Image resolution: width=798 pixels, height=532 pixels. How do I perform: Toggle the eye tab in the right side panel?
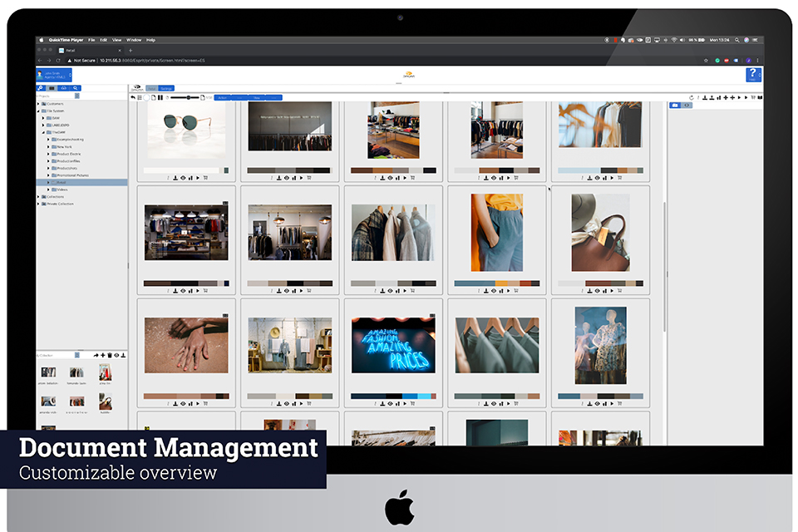click(687, 106)
